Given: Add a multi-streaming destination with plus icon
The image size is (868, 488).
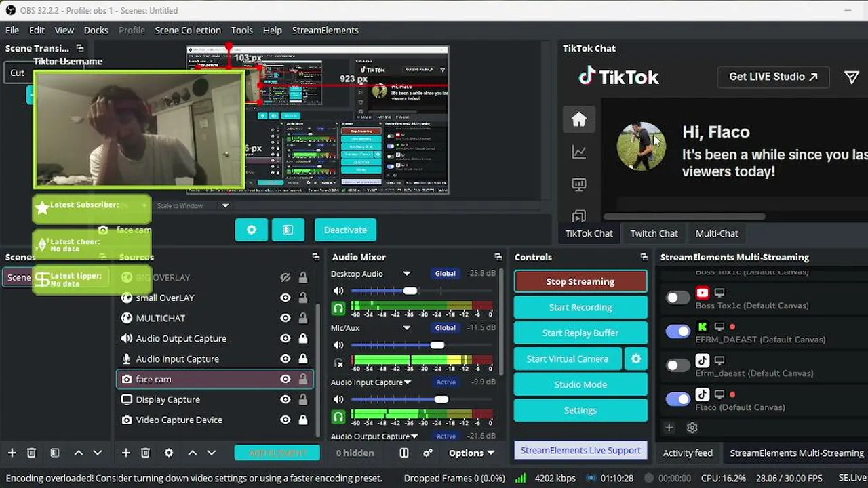Looking at the screenshot, I should click(x=669, y=428).
